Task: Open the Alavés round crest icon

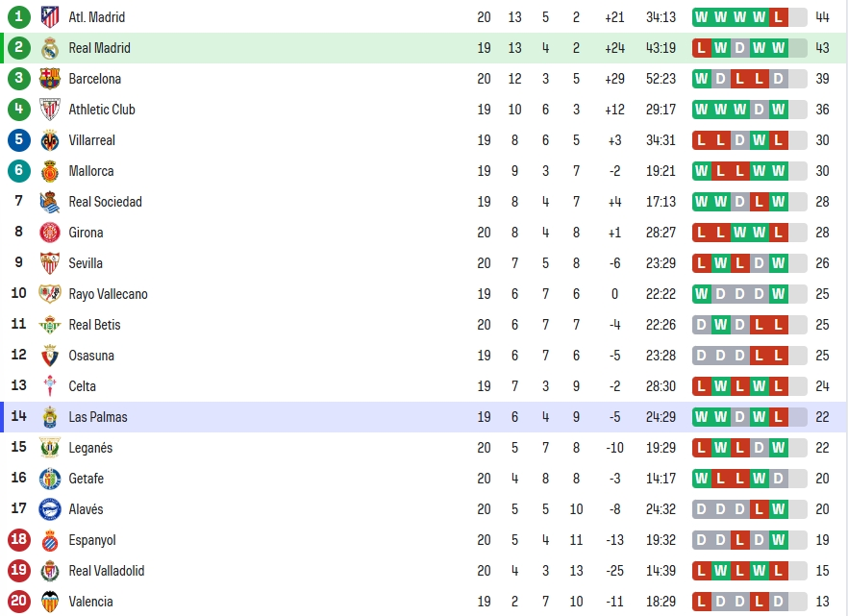Action: pos(50,509)
